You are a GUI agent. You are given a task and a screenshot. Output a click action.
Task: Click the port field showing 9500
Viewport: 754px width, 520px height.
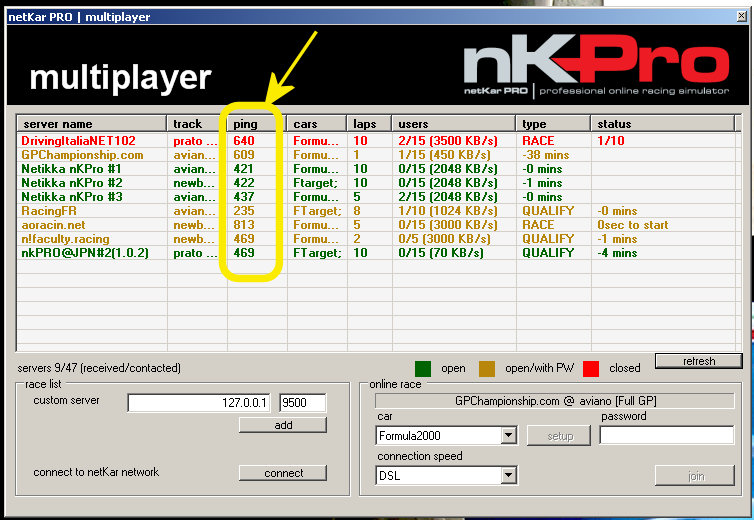pyautogui.click(x=302, y=403)
